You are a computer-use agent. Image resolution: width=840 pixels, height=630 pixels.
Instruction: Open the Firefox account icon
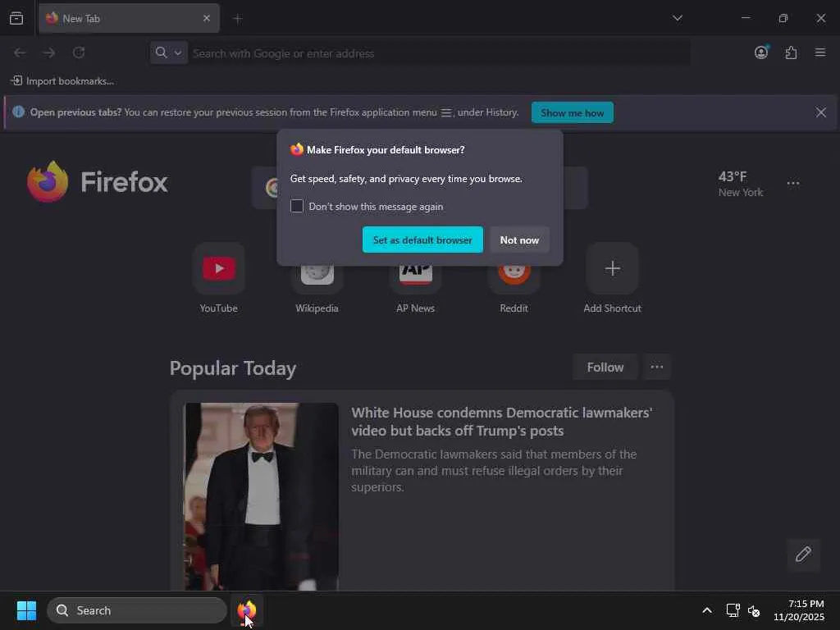click(x=761, y=52)
